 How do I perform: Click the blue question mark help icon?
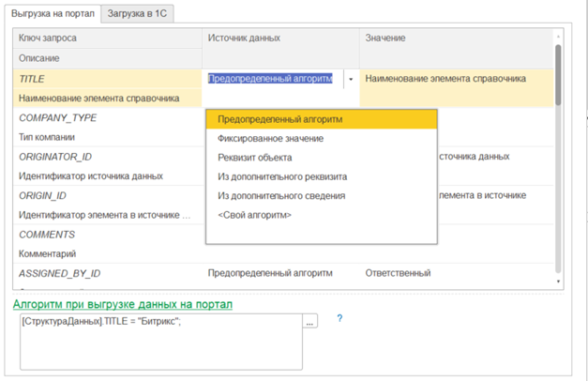tap(339, 319)
